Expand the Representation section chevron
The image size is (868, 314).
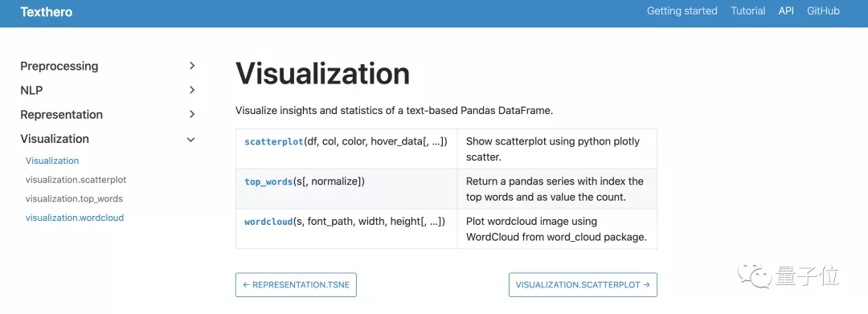point(192,114)
